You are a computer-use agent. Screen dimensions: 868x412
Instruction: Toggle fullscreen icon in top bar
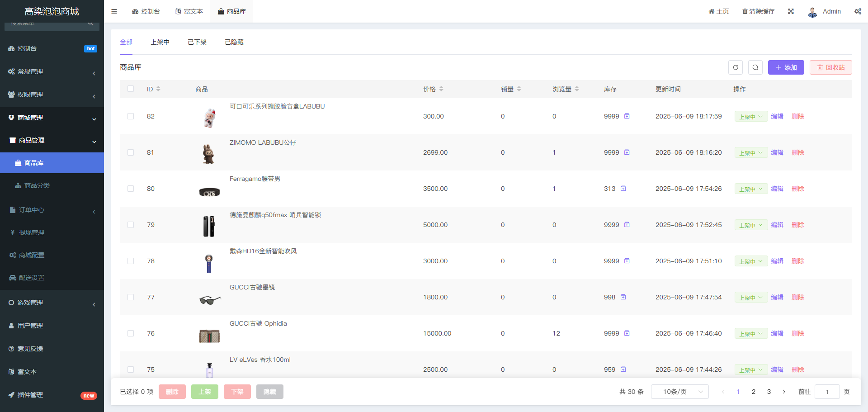(791, 11)
